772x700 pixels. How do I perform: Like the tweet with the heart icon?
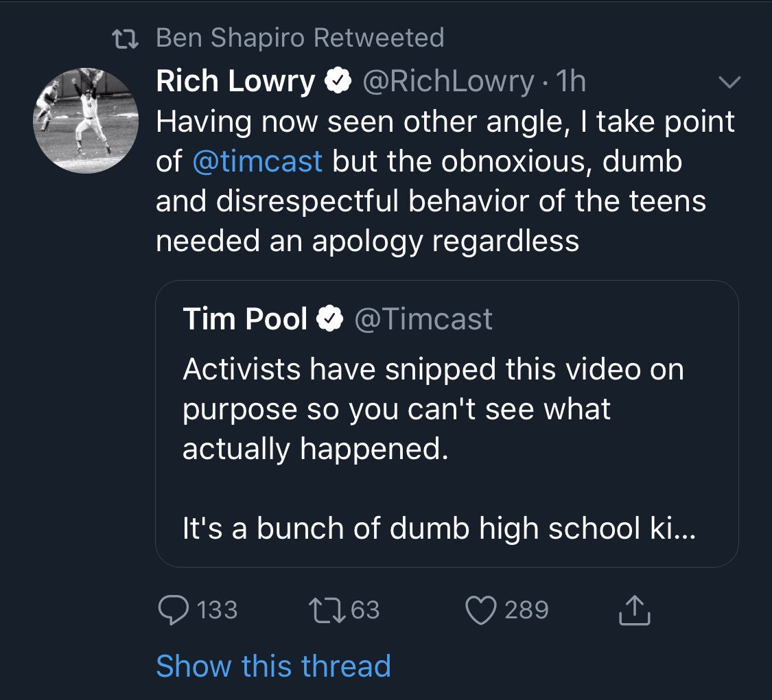(x=480, y=610)
